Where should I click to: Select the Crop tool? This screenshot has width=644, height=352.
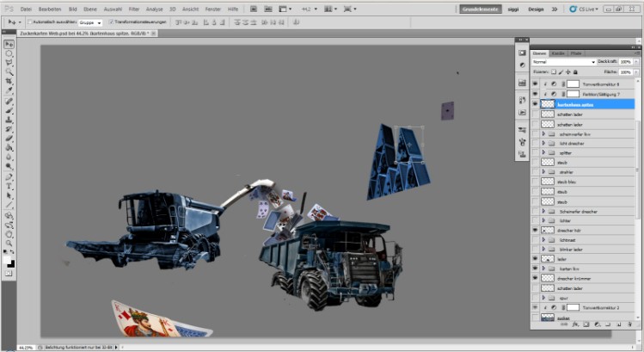pyautogui.click(x=9, y=81)
